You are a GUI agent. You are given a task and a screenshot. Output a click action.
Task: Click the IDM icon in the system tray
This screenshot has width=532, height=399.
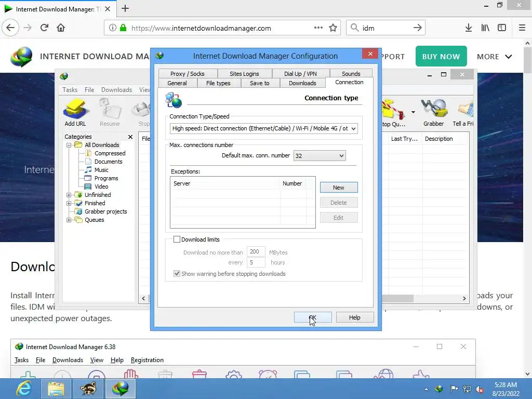point(439,389)
